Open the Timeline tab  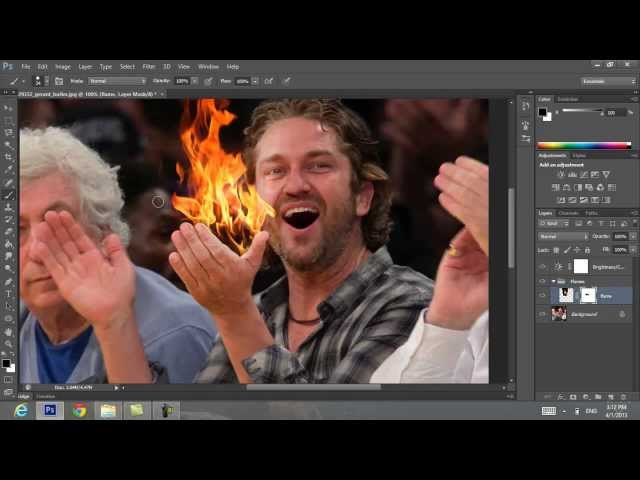[46, 396]
